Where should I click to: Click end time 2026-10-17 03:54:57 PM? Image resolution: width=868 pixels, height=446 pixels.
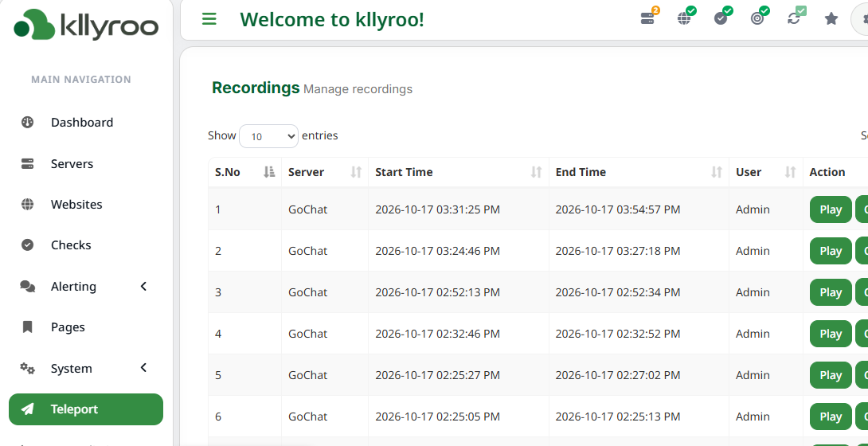[x=618, y=209]
